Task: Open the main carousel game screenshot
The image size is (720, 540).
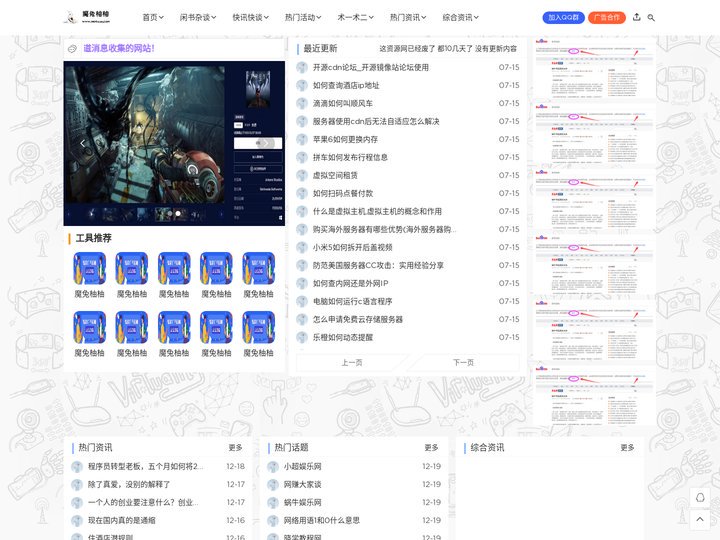Action: point(174,143)
